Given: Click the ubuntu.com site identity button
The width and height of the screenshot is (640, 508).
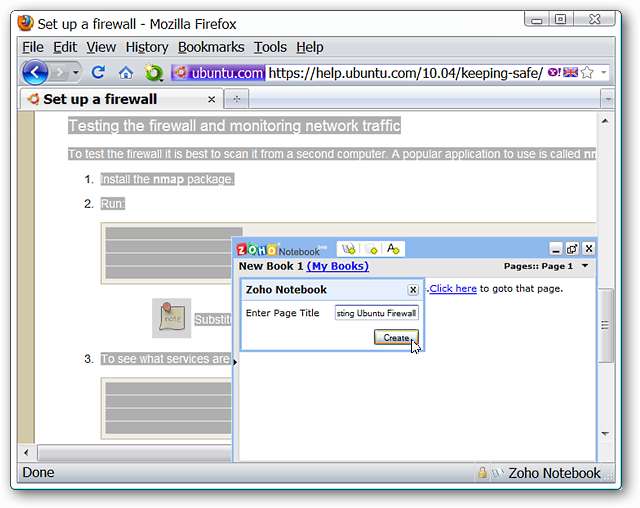Looking at the screenshot, I should coord(218,73).
